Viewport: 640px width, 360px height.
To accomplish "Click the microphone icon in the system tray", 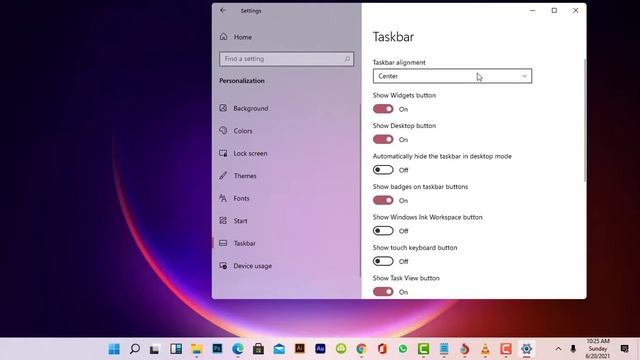I will (573, 349).
